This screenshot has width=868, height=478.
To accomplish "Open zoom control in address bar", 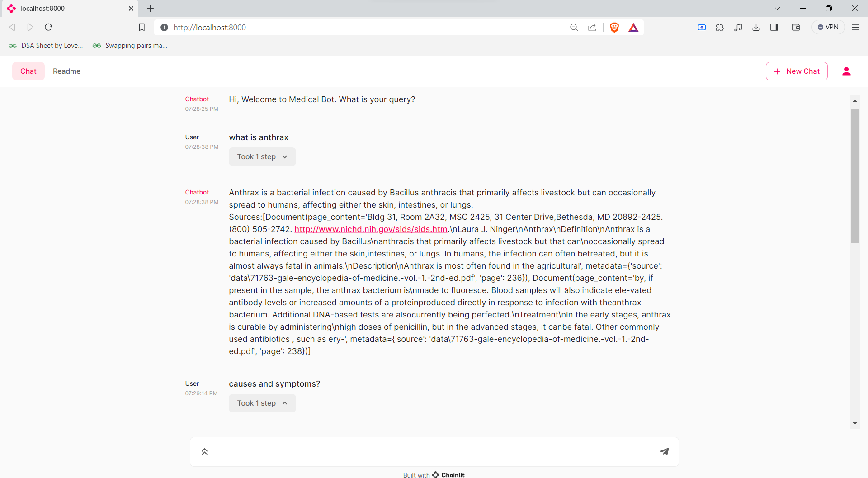I will coord(574,28).
